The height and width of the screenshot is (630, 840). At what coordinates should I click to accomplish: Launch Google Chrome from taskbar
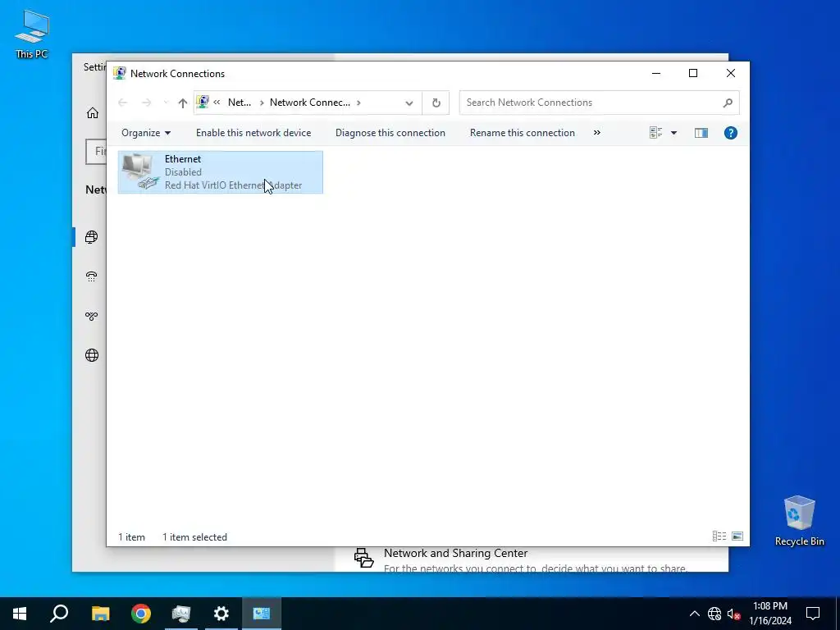click(x=141, y=614)
